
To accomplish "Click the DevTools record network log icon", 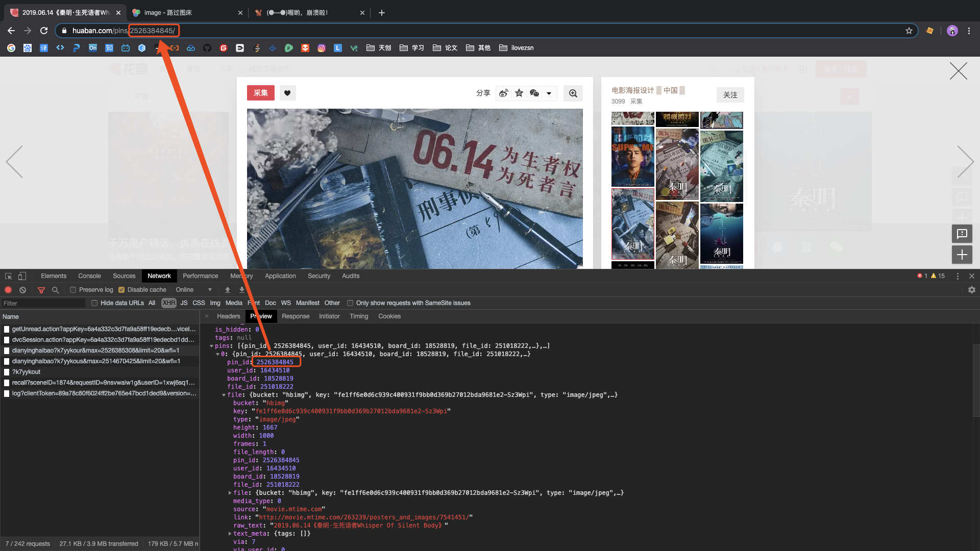I will click(8, 290).
